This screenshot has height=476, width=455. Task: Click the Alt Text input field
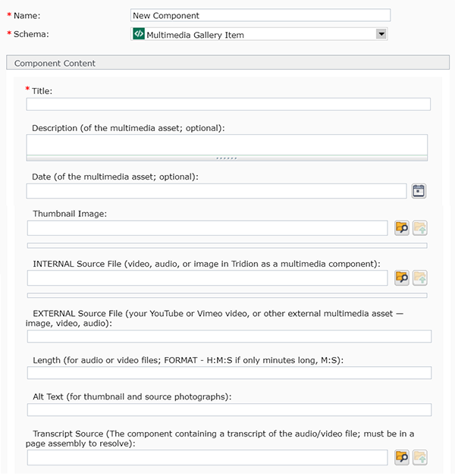click(x=229, y=410)
